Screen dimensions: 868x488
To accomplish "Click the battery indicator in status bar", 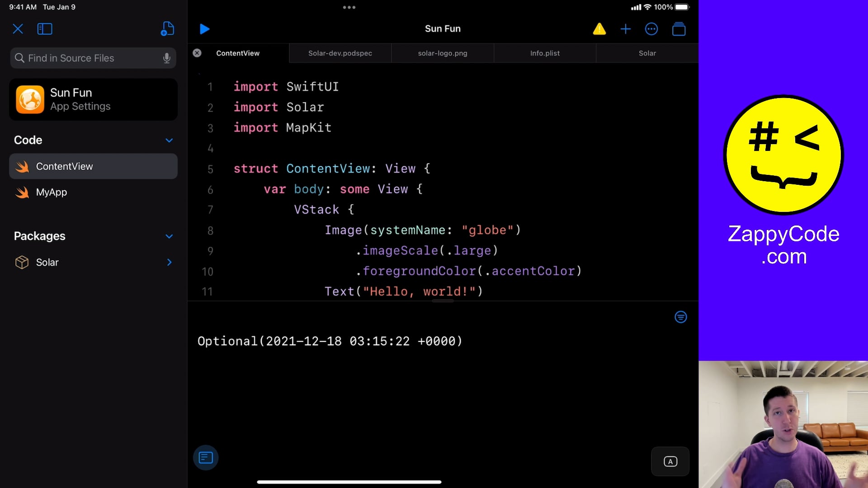I will click(x=682, y=7).
